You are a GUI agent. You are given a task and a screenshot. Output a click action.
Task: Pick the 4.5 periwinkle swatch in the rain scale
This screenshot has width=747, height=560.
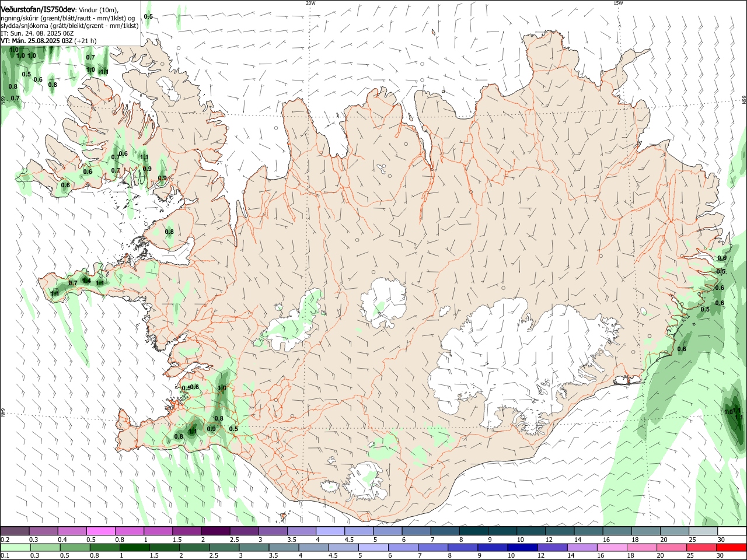pos(343,548)
